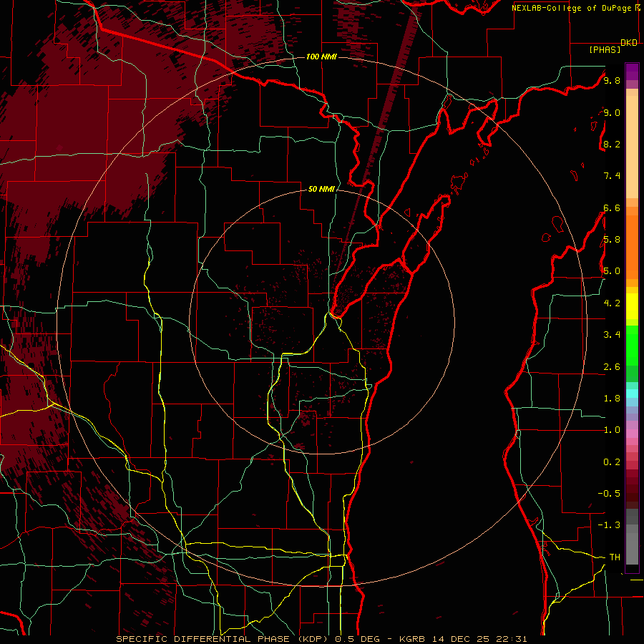Click the 1.8 scale label
The height and width of the screenshot is (644, 644).
click(x=612, y=399)
